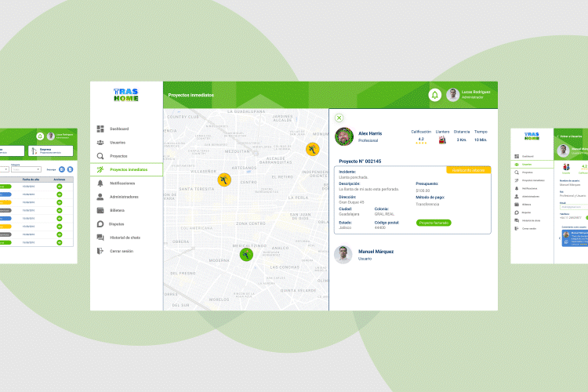
Task: Expand the Categoría dropdown in the left screen
Action: (x=25, y=169)
